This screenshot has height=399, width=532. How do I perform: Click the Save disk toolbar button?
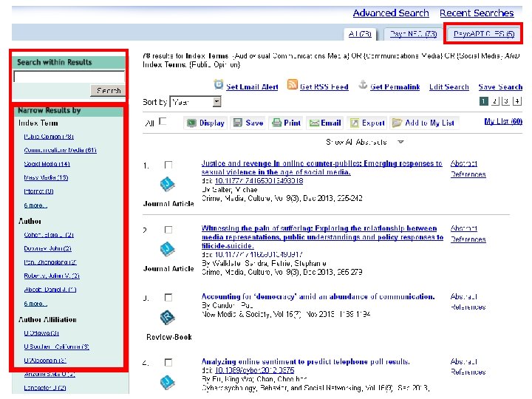(x=248, y=123)
